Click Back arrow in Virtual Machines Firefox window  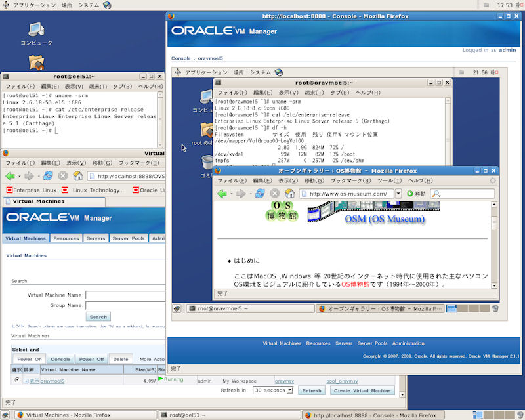click(x=10, y=176)
